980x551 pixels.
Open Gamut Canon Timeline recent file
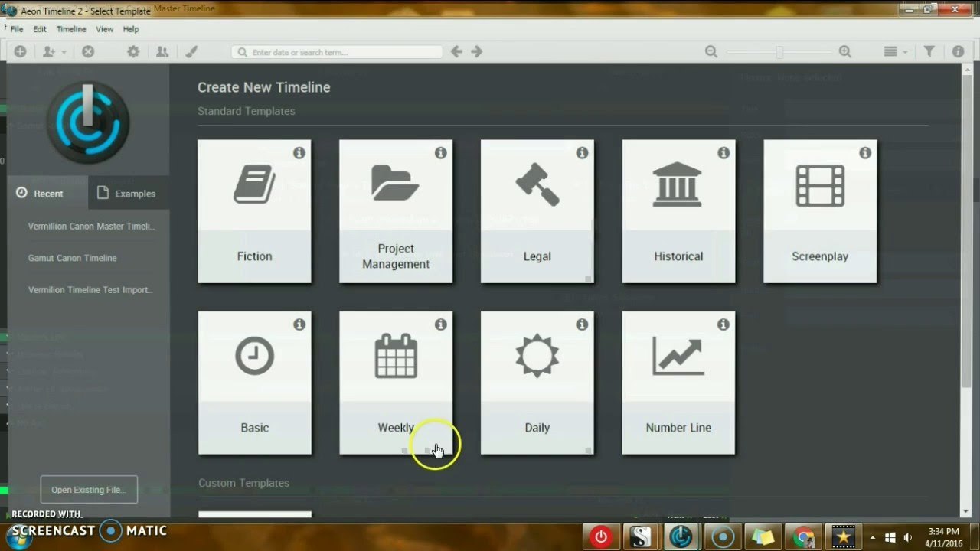[x=73, y=258]
